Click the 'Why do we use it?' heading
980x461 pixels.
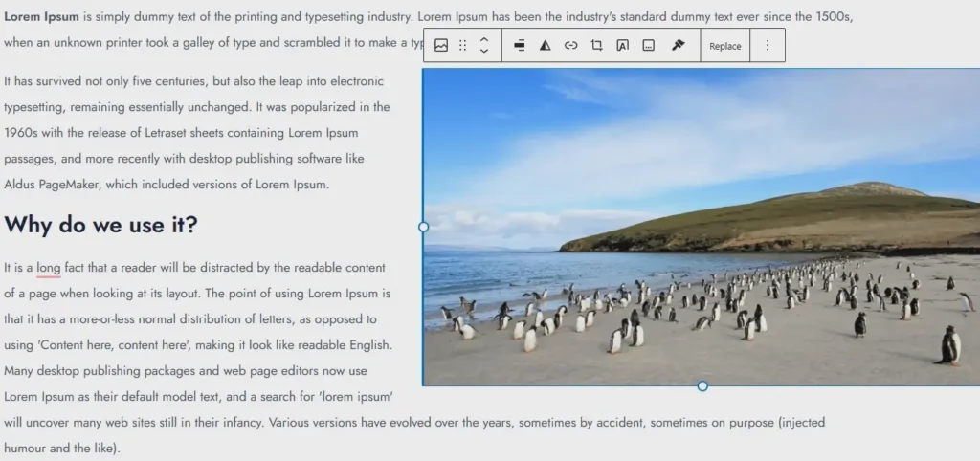coord(101,226)
